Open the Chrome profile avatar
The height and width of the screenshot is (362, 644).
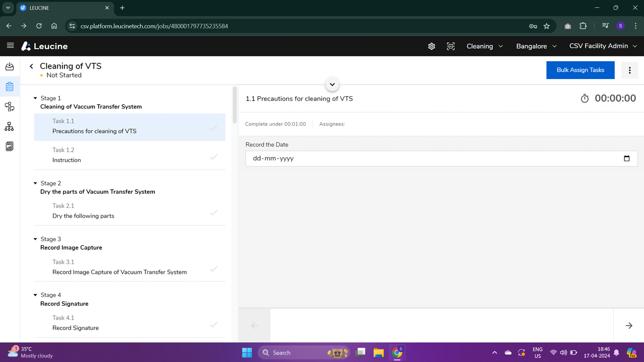[620, 26]
